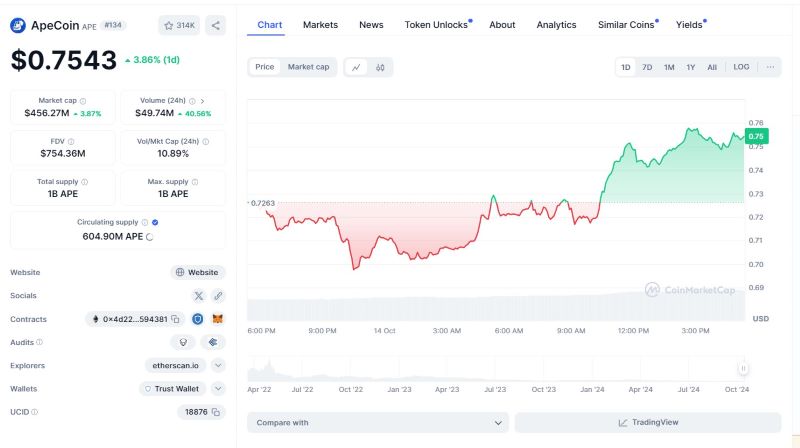Screen dimensions: 800x448
Task: Open the share icon button
Action: coord(215,26)
